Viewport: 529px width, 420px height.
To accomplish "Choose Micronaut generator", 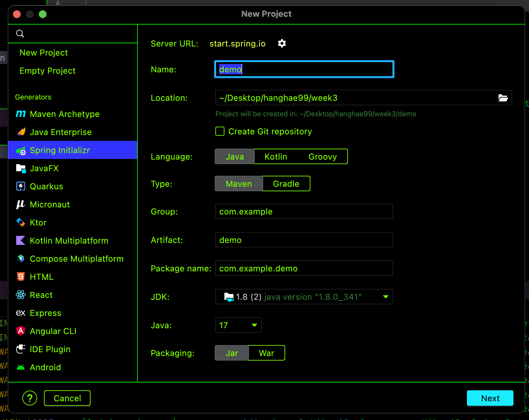I will [x=72, y=204].
